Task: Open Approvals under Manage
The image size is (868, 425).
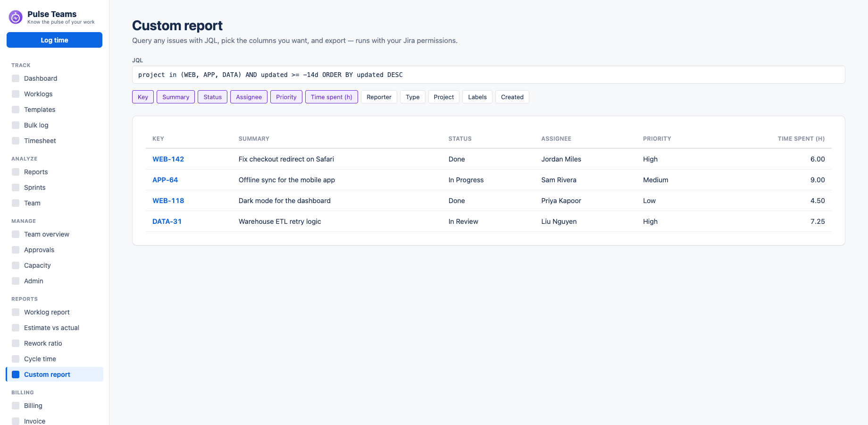Action: point(55,250)
